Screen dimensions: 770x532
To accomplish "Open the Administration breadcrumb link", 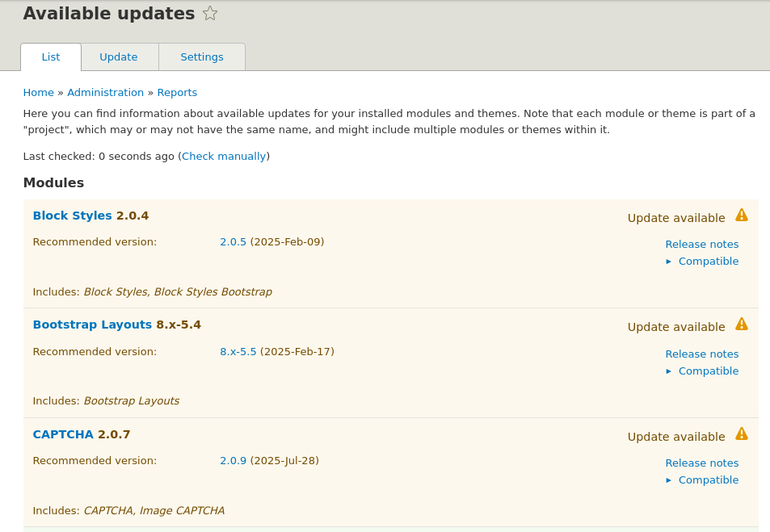I will (x=105, y=93).
